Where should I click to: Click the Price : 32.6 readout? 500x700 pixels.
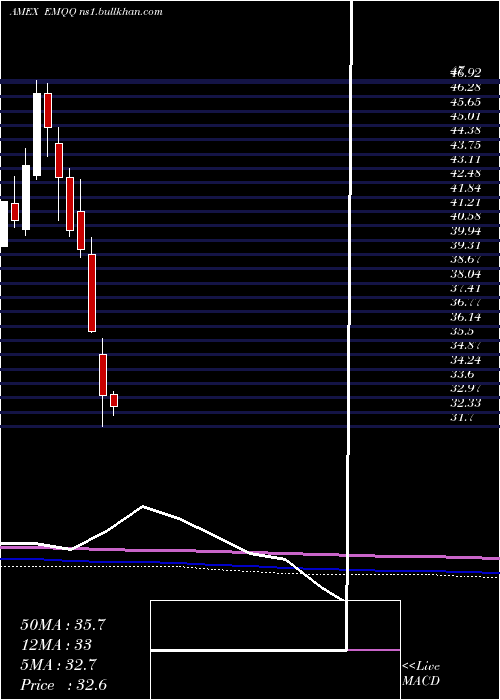[63, 685]
